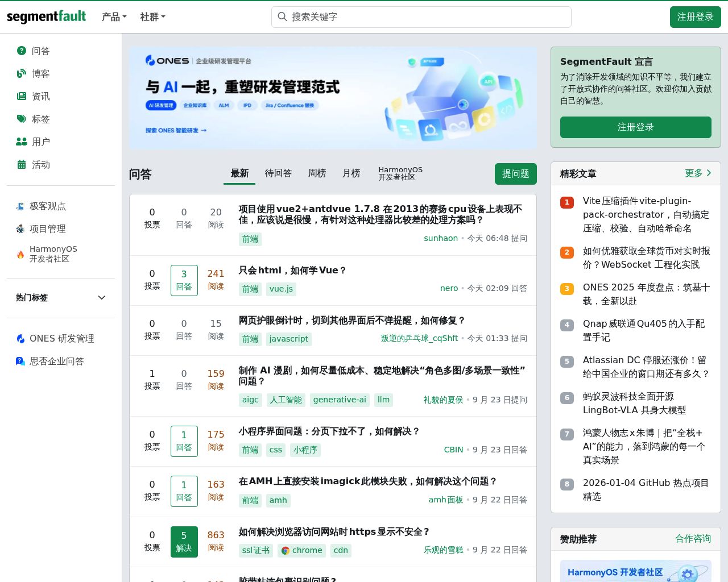The height and width of the screenshot is (582, 728).
Task: Switch to the 月榜 tab
Action: pos(351,173)
